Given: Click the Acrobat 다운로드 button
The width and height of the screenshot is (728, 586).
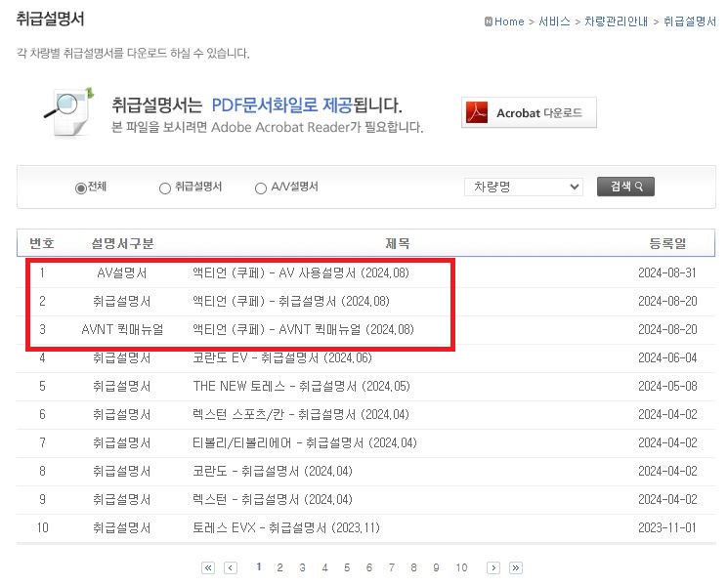Looking at the screenshot, I should pyautogui.click(x=529, y=112).
